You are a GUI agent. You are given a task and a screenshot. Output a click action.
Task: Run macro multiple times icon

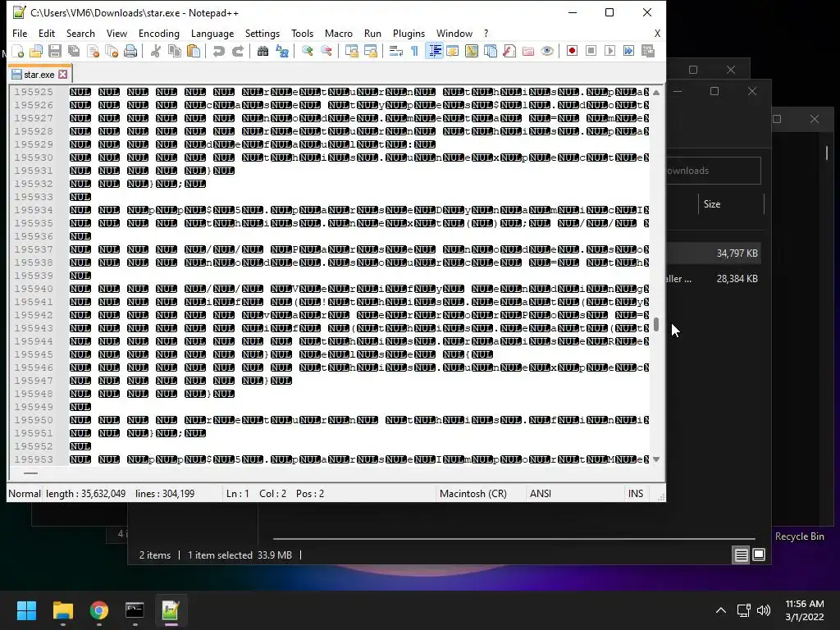click(x=629, y=51)
